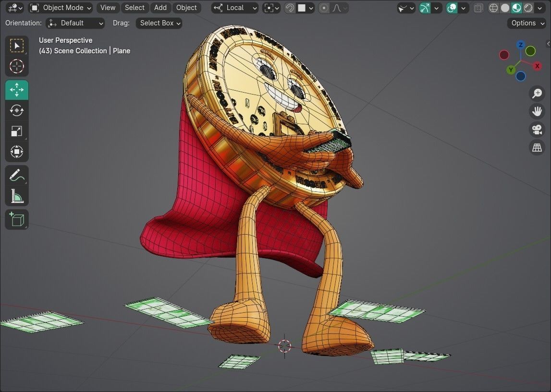Image resolution: width=551 pixels, height=392 pixels.
Task: Change the Local transform orientation dropdown
Action: (235, 8)
